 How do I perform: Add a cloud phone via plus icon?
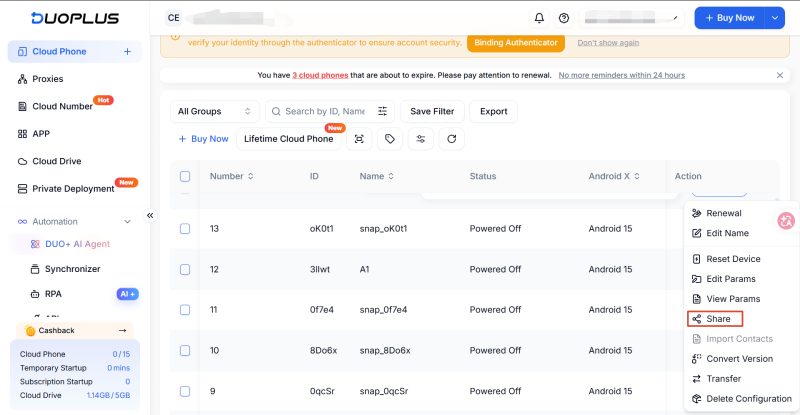[128, 52]
